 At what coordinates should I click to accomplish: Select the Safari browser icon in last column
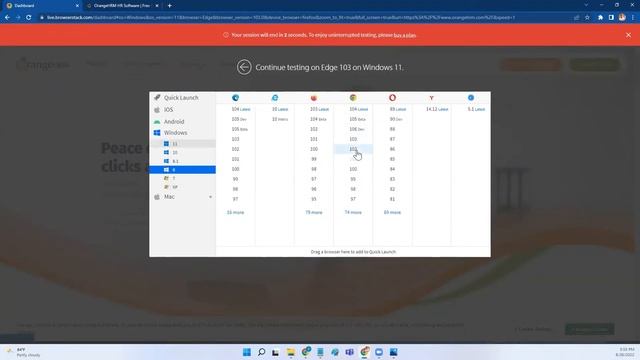point(471,98)
